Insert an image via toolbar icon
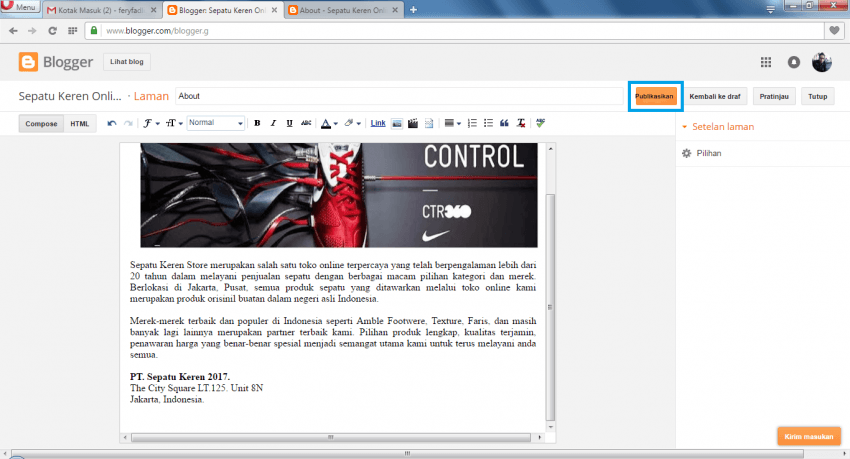Screen dimensions: 850x459 (397, 124)
